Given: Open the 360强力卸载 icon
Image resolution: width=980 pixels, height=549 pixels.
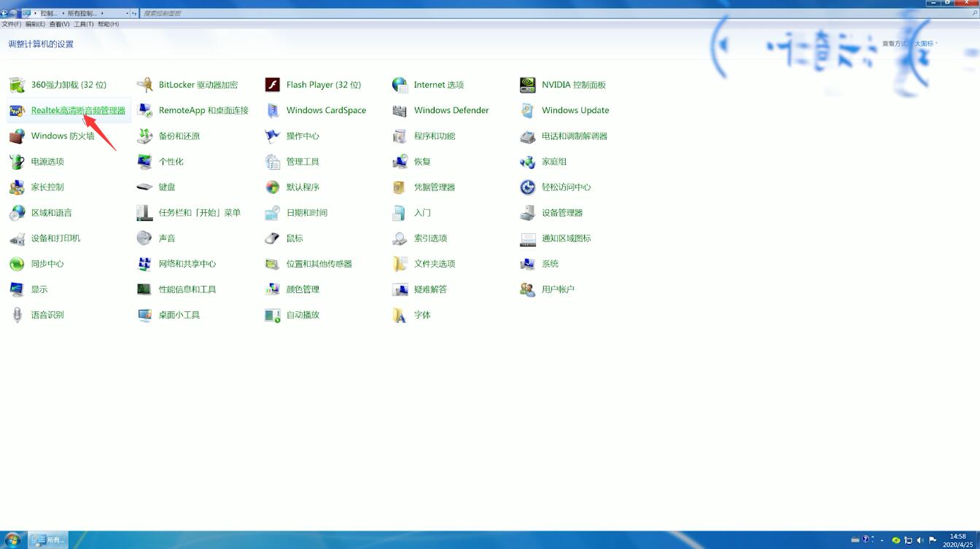Looking at the screenshot, I should pyautogui.click(x=17, y=85).
